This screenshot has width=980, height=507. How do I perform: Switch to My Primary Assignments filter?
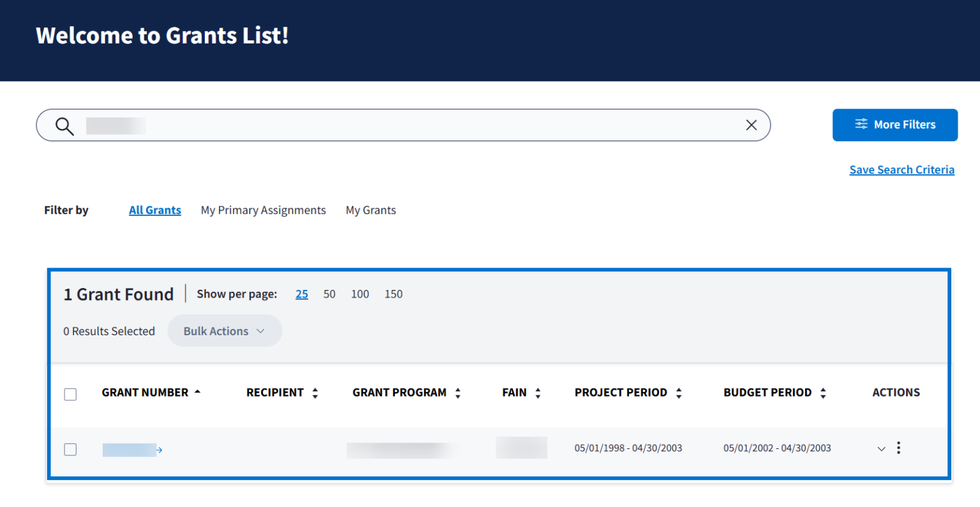[263, 210]
